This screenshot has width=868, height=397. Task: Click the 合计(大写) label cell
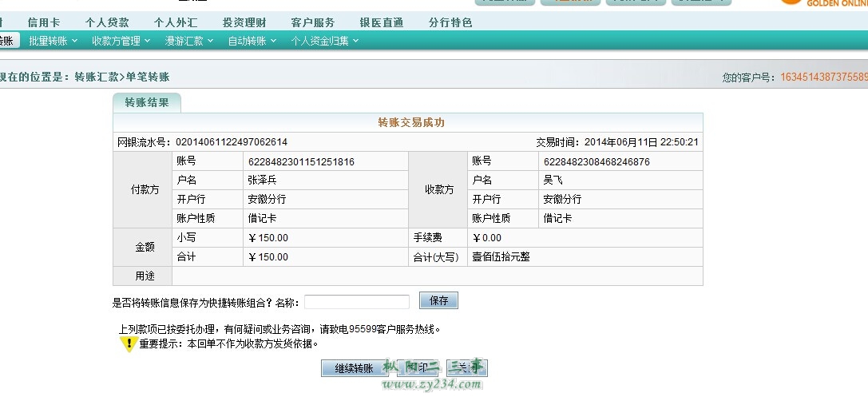438,257
